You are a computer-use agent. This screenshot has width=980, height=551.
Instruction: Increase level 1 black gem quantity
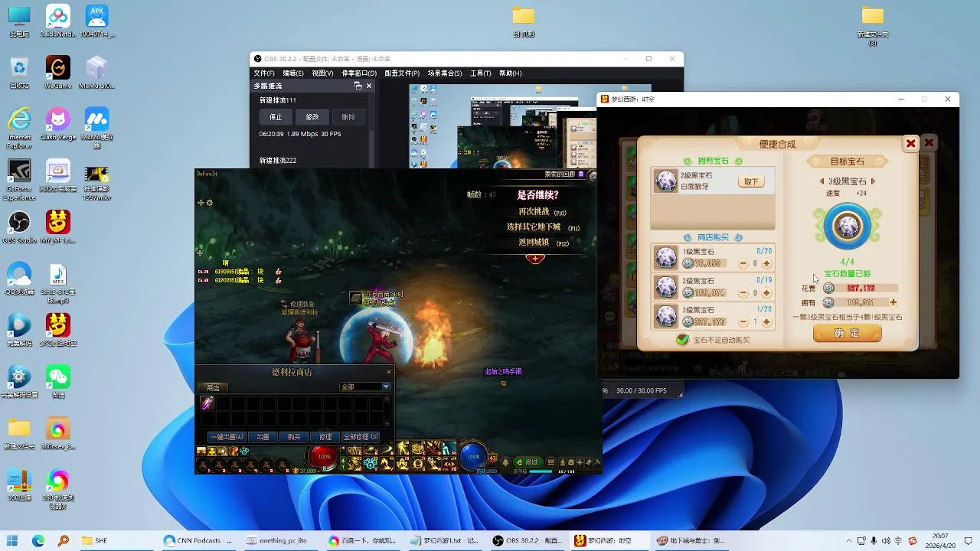pyautogui.click(x=766, y=263)
